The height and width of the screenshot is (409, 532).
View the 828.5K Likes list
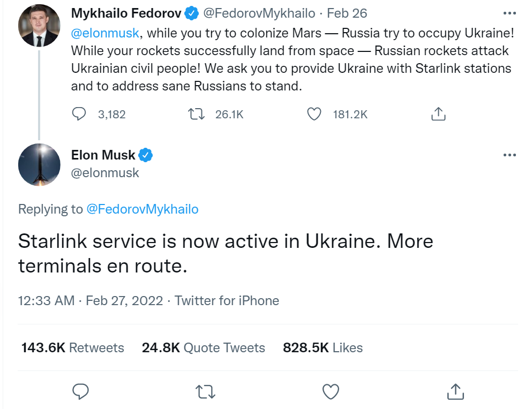tap(323, 348)
